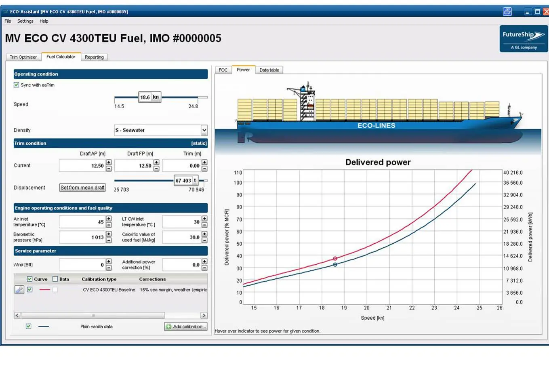This screenshot has height=392, width=549.
Task: Click the Wind Bft input field
Action: (x=82, y=265)
